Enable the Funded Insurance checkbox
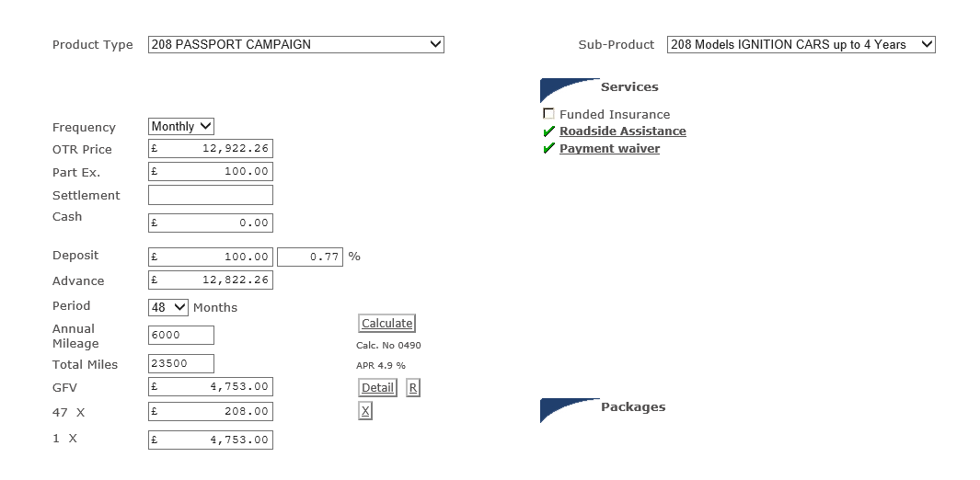980x480 pixels. tap(548, 114)
